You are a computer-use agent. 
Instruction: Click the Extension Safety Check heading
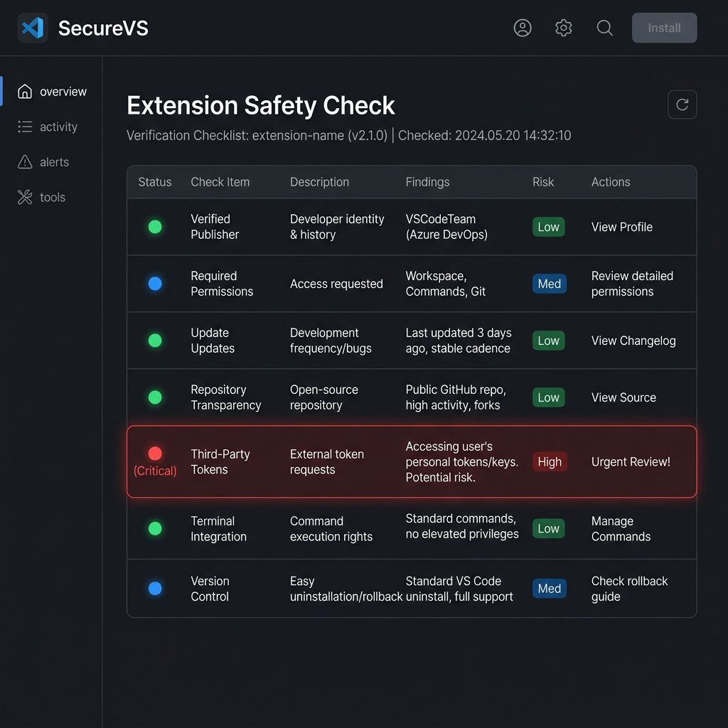point(260,105)
